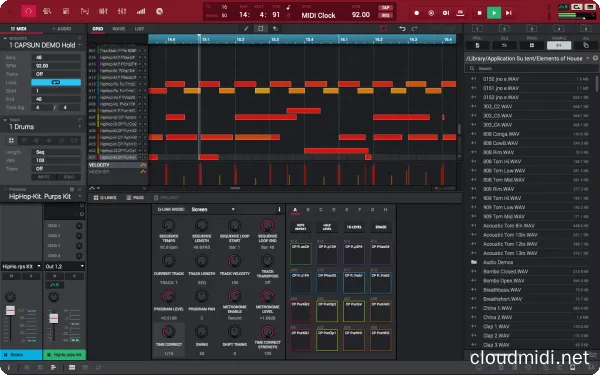The image size is (600, 375).
Task: Click the play start button
Action: 509,13
